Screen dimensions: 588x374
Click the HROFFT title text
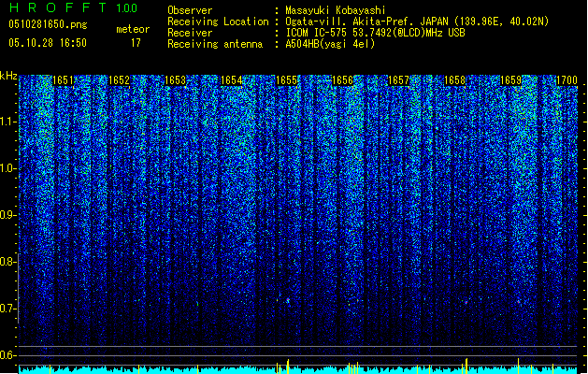point(59,7)
